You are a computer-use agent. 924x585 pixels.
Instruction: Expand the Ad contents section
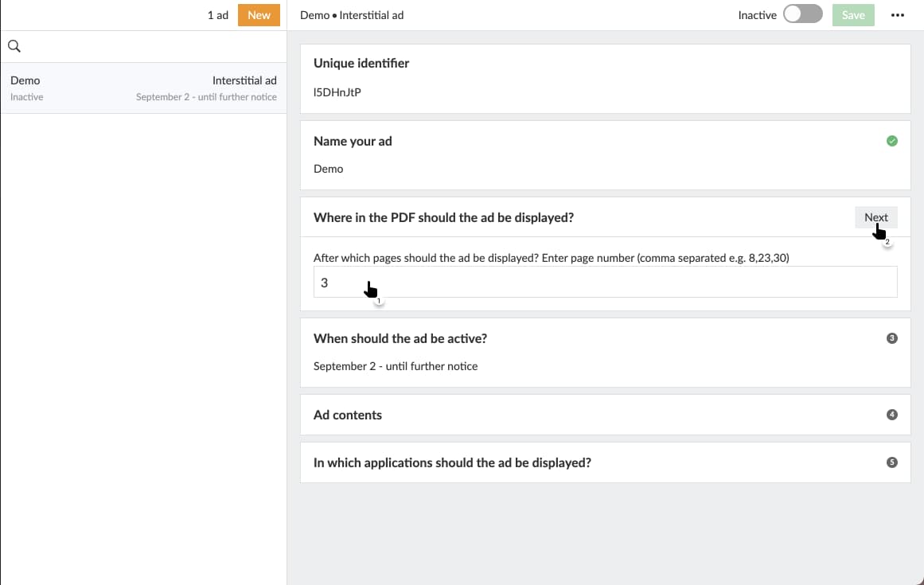pyautogui.click(x=348, y=415)
